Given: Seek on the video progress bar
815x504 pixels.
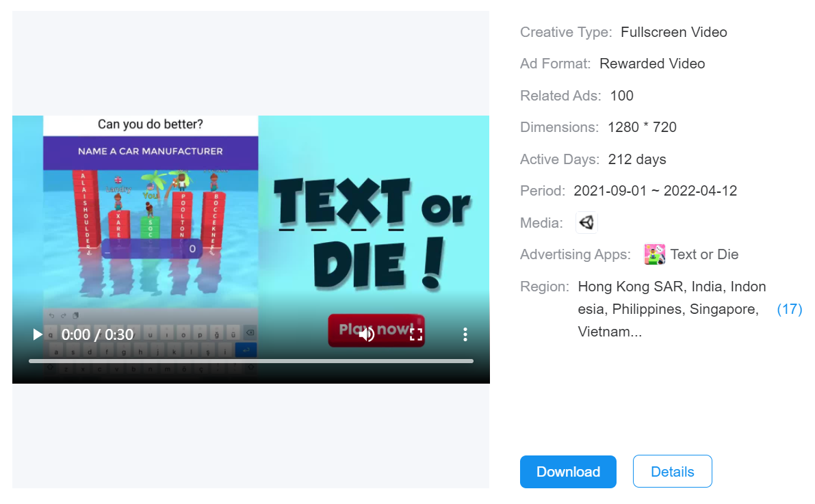Looking at the screenshot, I should [x=250, y=361].
